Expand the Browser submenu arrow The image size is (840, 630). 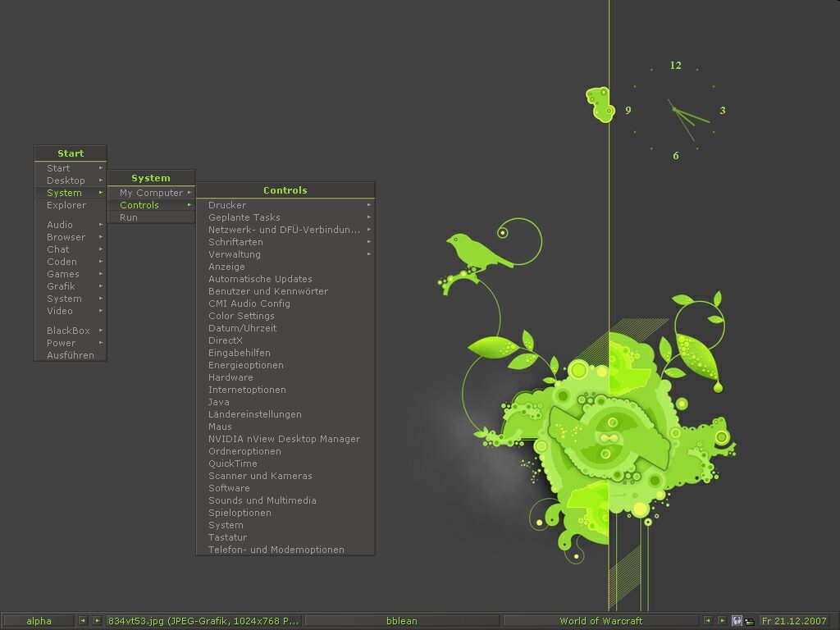[x=101, y=237]
